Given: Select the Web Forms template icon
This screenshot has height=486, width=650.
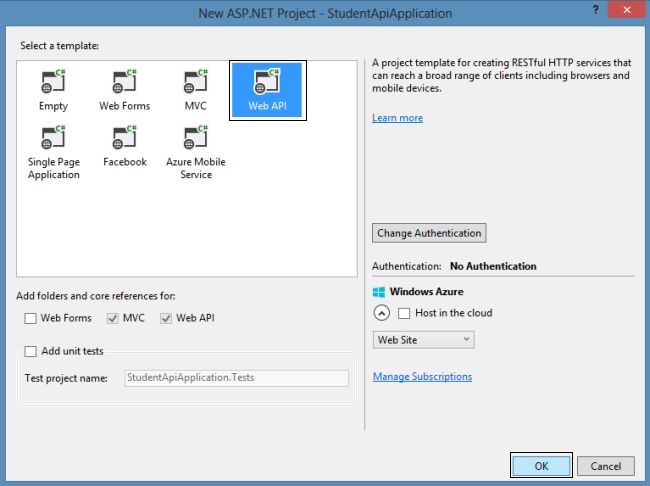Looking at the screenshot, I should [124, 82].
